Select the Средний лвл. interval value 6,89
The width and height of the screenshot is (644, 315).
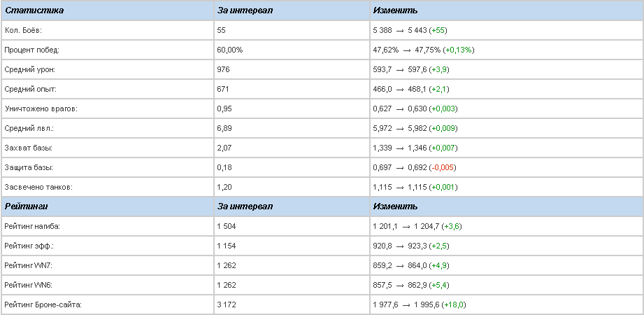[224, 128]
